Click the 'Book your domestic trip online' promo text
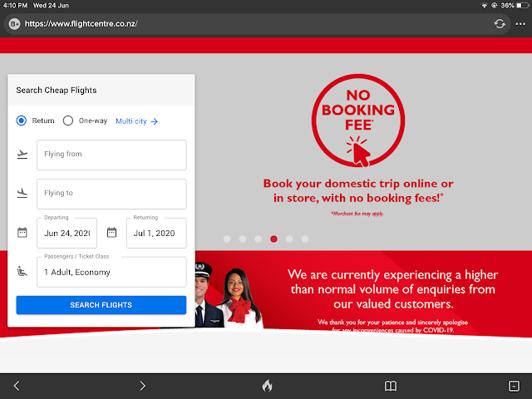 pos(358,190)
